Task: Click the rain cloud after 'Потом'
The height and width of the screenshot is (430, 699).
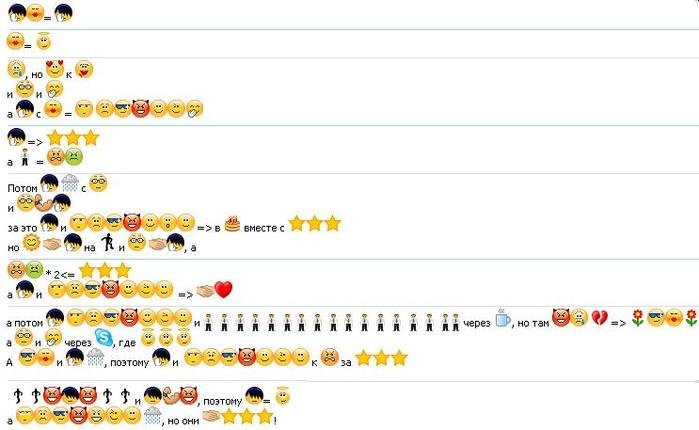Action: coord(70,183)
